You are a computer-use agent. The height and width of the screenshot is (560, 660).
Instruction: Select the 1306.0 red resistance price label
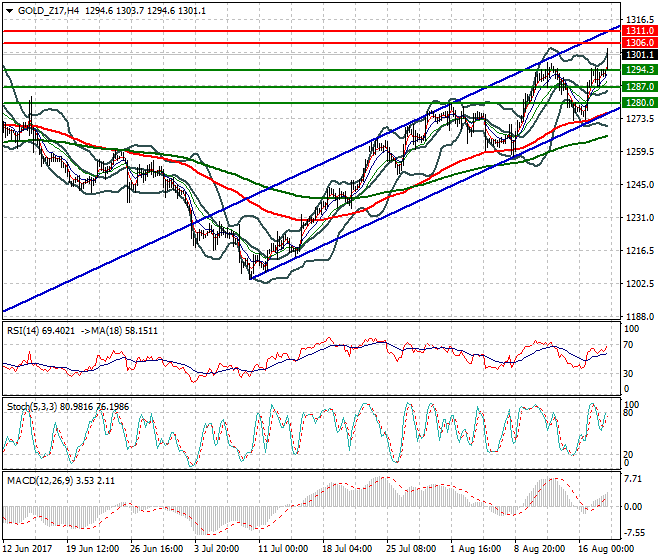coord(639,43)
